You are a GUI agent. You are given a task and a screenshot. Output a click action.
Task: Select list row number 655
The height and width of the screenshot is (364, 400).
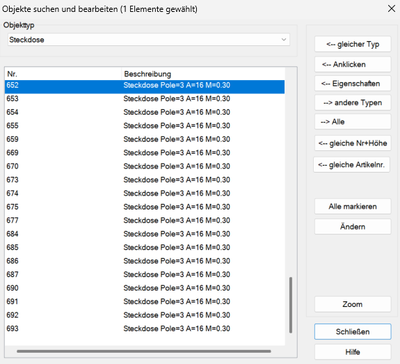pyautogui.click(x=145, y=126)
